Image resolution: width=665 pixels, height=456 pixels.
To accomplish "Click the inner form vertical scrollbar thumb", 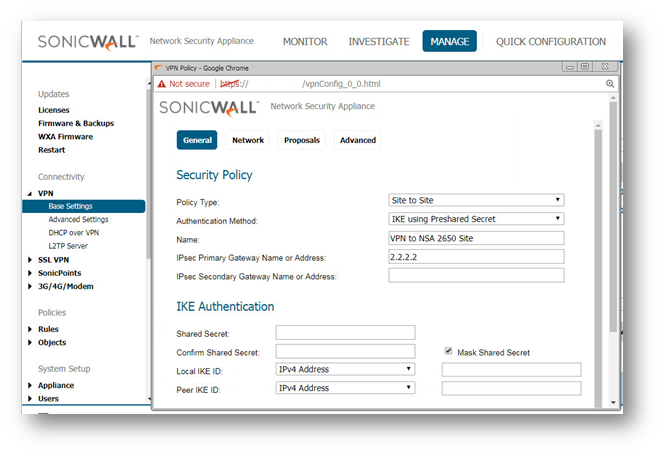I will (598, 268).
